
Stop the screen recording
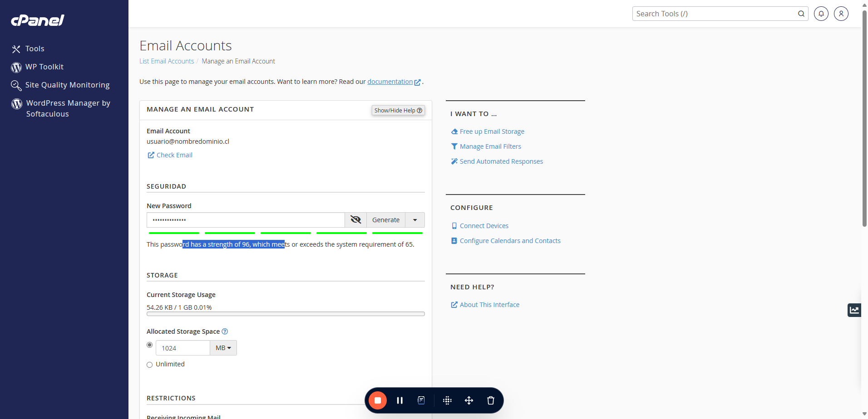(378, 400)
